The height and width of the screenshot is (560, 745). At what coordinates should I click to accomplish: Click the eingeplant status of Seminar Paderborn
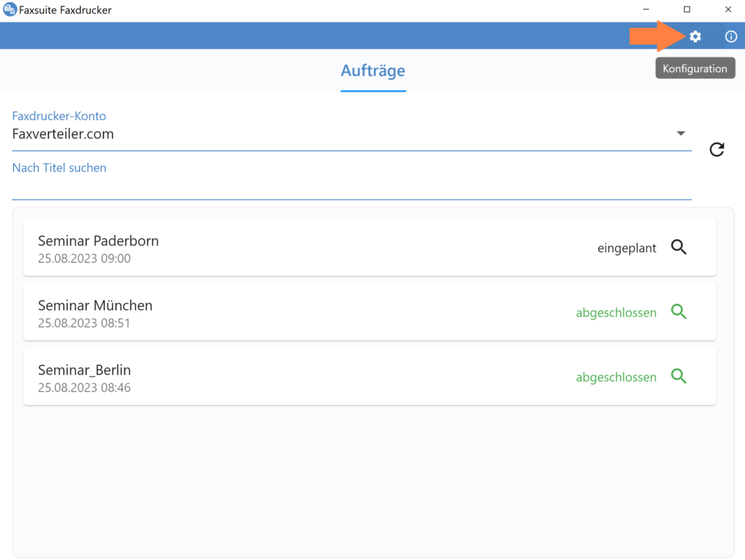pyautogui.click(x=626, y=249)
